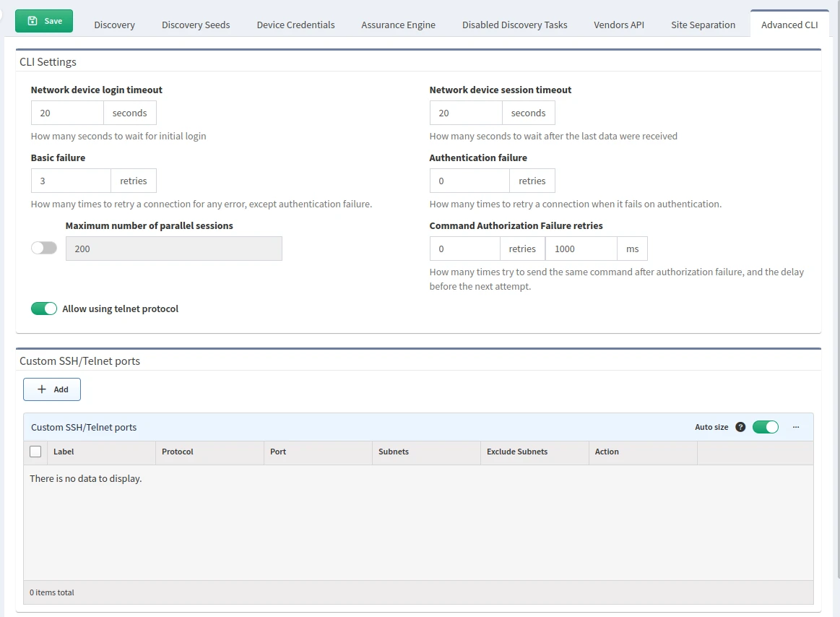Click the Authentication failure retries input
840x617 pixels.
coord(469,181)
